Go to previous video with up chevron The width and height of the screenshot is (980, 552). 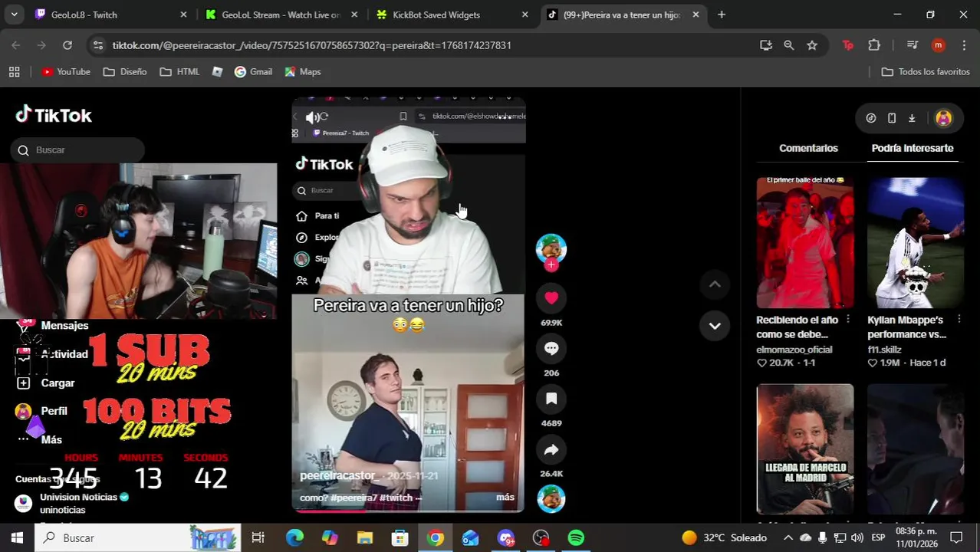(714, 284)
